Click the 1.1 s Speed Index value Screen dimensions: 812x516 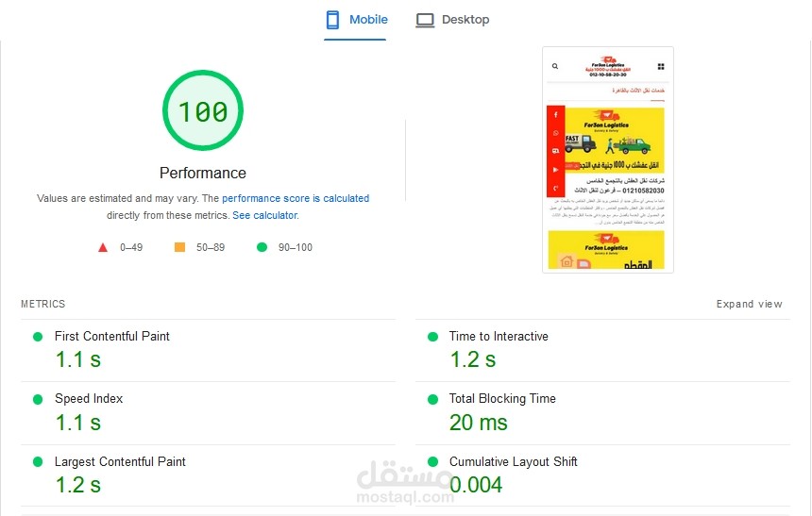[x=78, y=423]
